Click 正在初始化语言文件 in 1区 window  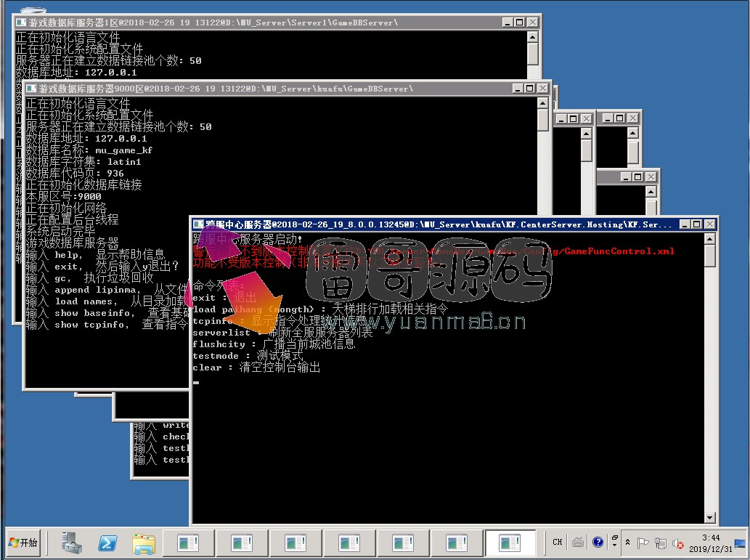tap(68, 37)
